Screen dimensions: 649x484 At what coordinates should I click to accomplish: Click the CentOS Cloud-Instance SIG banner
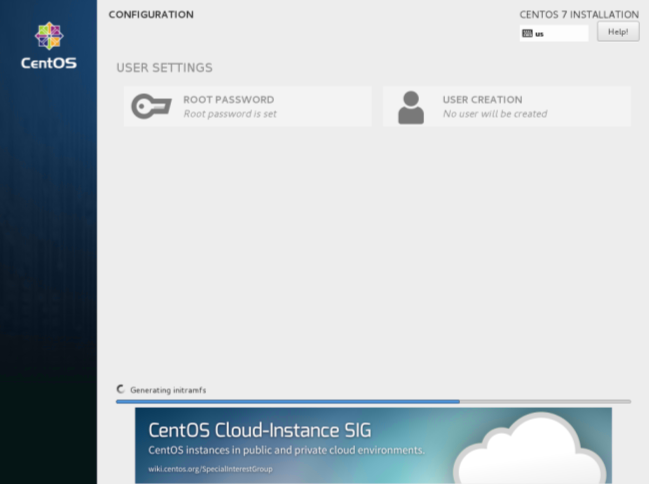click(373, 445)
